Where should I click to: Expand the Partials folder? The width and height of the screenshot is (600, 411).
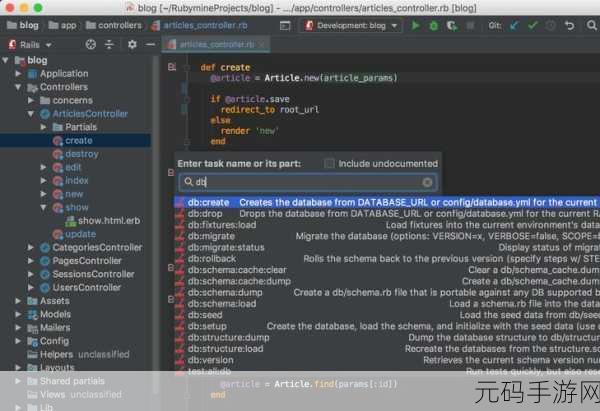43,127
